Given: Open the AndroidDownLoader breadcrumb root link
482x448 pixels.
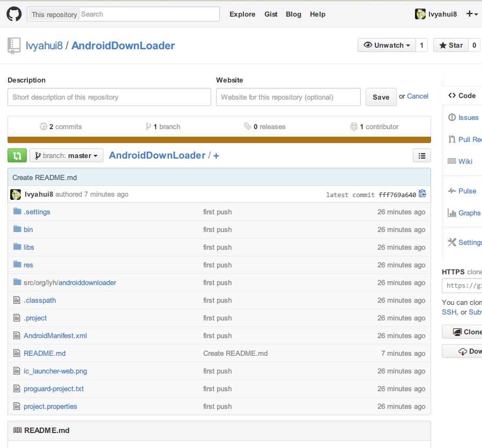Looking at the screenshot, I should 157,155.
